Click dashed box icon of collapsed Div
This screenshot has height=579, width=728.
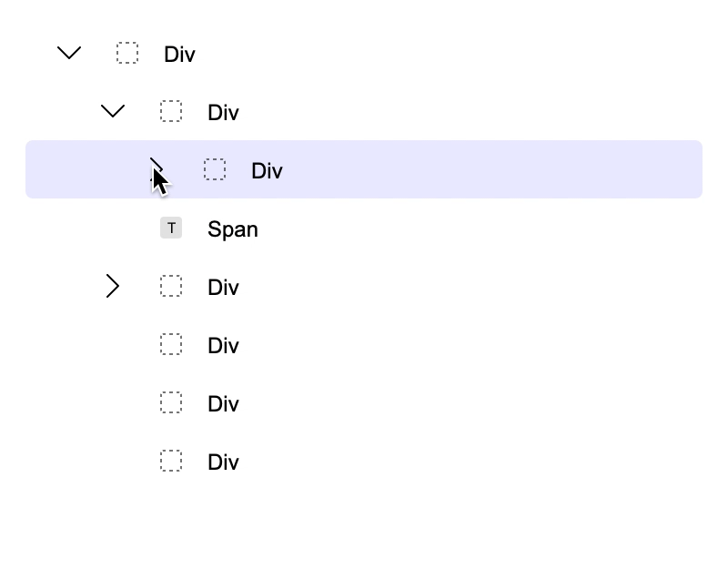click(x=171, y=286)
